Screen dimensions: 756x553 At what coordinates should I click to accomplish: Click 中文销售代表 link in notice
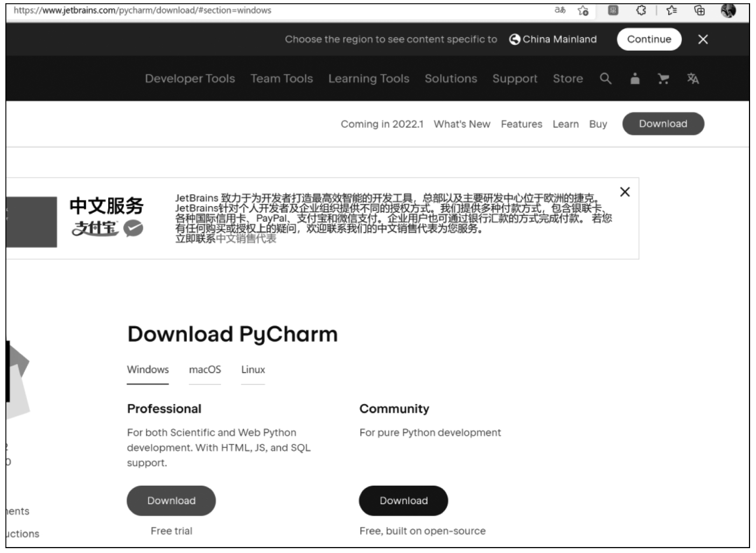[x=246, y=239]
